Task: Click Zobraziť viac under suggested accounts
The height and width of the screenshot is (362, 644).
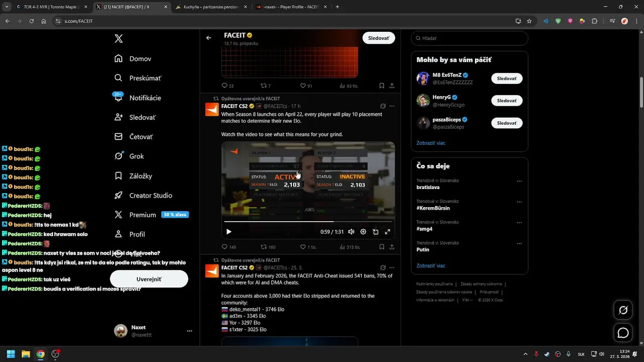Action: pyautogui.click(x=431, y=143)
